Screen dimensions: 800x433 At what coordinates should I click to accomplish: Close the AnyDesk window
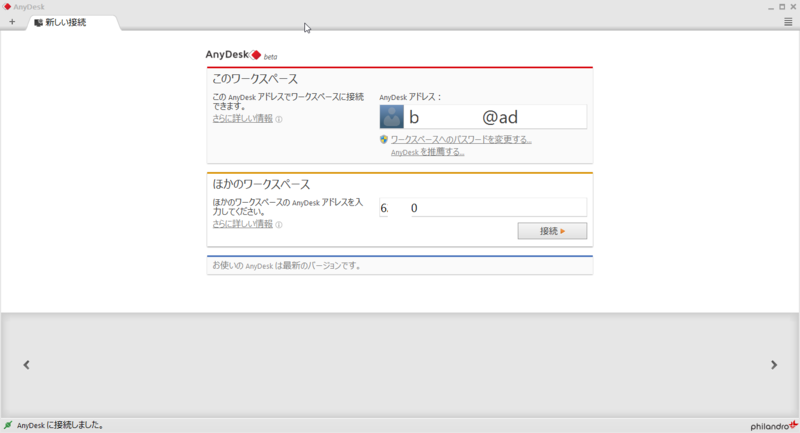[x=793, y=7]
